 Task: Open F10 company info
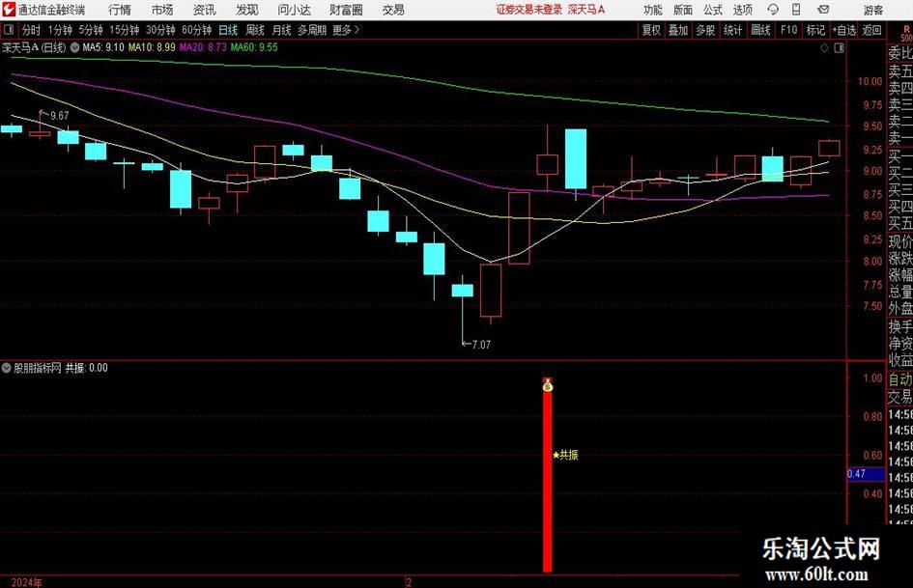pos(788,30)
